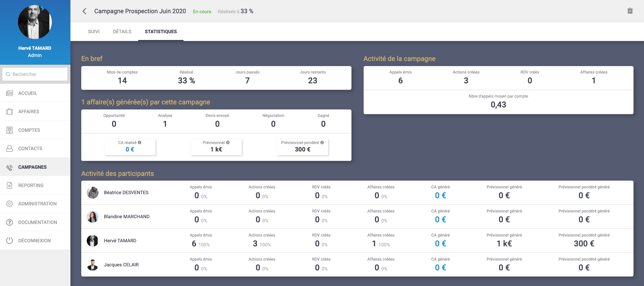
Task: Open Jacques CELAIR participant row
Action: tap(121, 265)
